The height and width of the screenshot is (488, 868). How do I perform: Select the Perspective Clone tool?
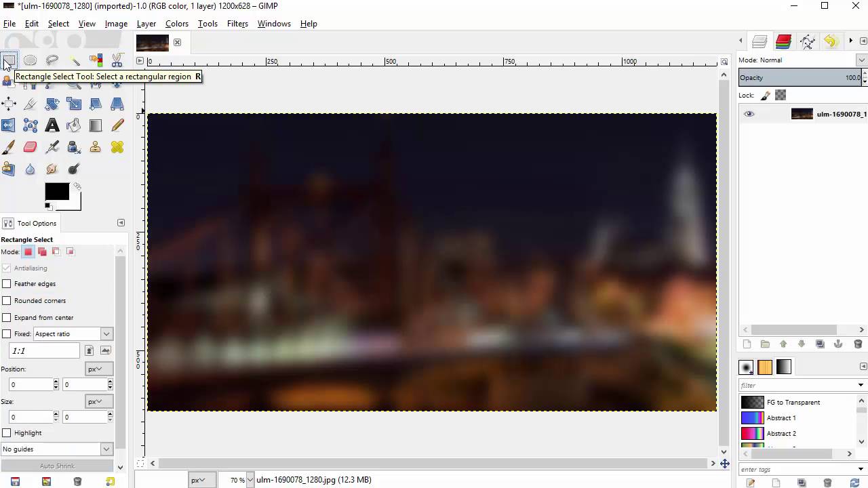pyautogui.click(x=8, y=169)
